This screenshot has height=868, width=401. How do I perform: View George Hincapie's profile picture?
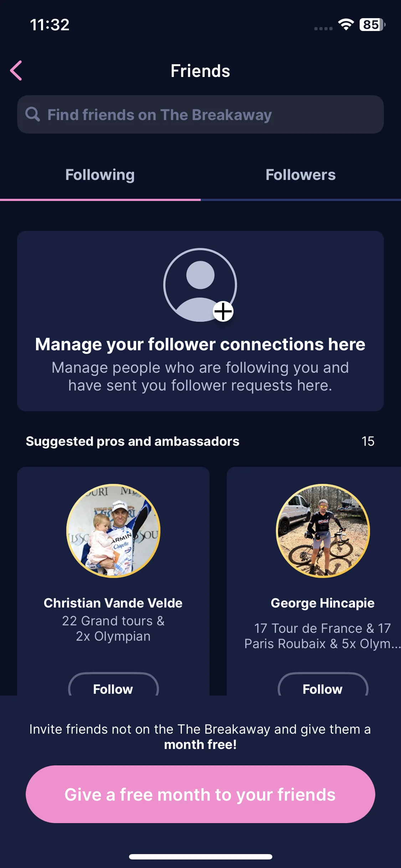click(x=323, y=531)
